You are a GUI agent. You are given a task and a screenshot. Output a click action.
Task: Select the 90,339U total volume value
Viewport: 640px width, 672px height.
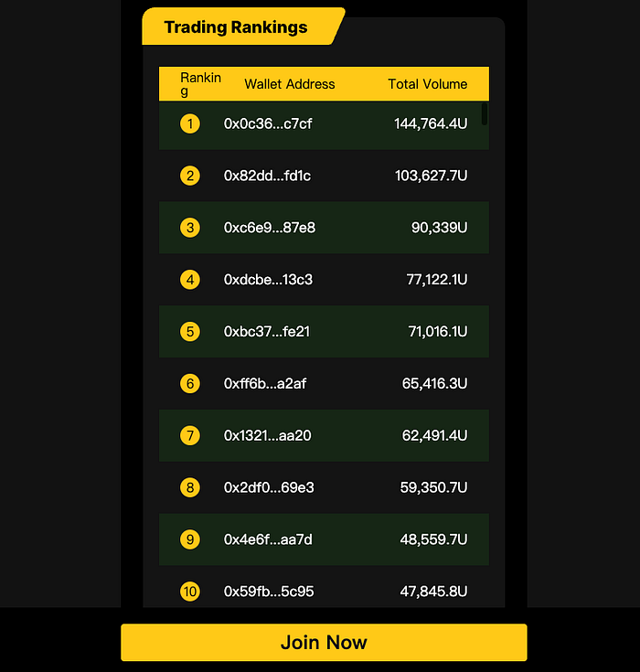click(439, 228)
